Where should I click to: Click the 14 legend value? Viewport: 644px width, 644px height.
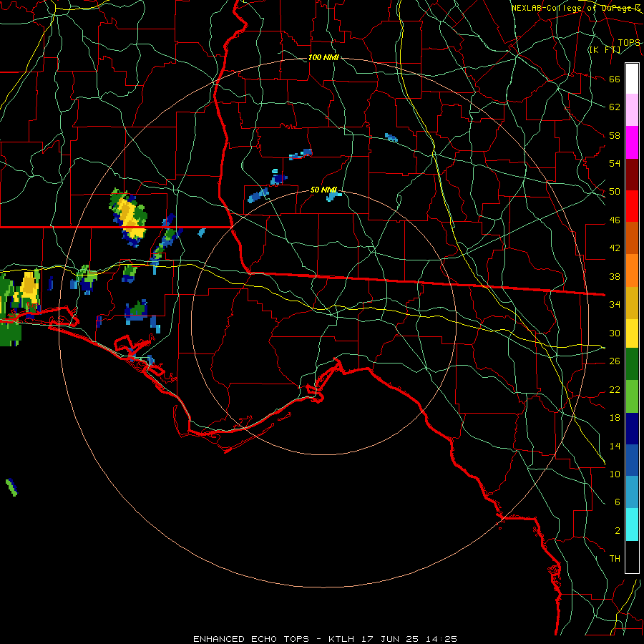[615, 446]
